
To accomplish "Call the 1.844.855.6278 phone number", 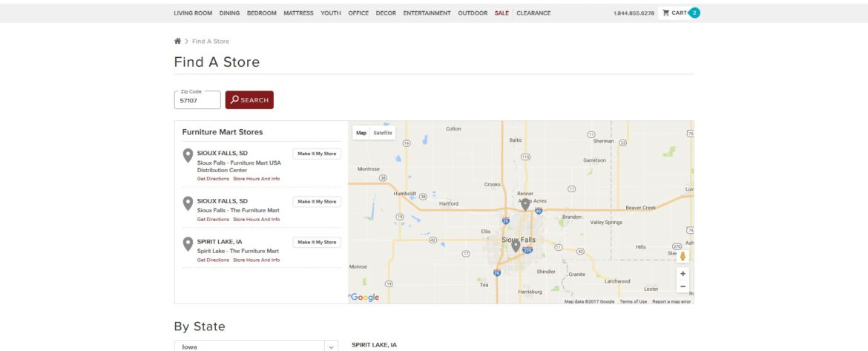I will 634,13.
